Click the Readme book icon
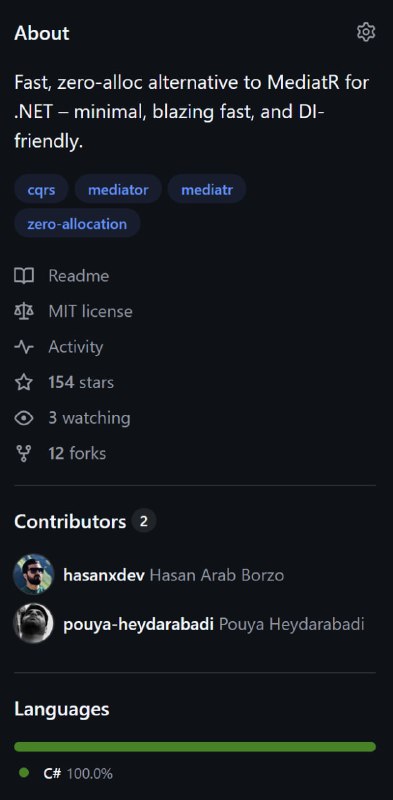This screenshot has height=800, width=393. click(24, 276)
